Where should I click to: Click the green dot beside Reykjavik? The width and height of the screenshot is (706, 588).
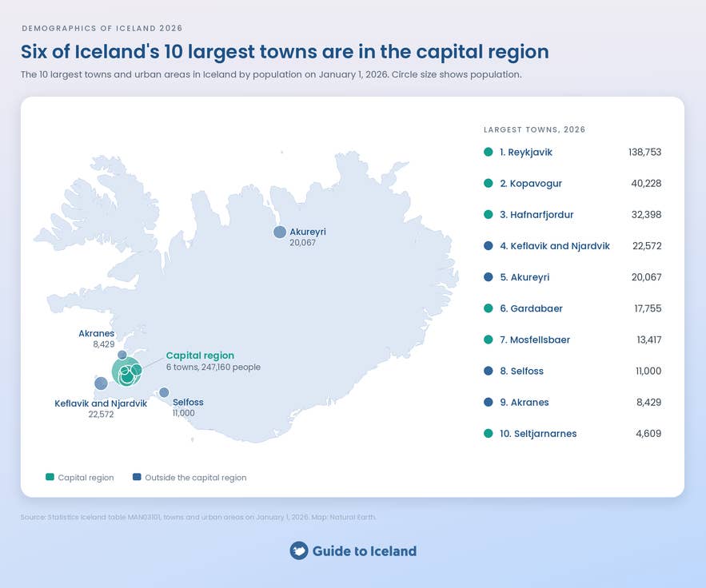[x=488, y=152]
